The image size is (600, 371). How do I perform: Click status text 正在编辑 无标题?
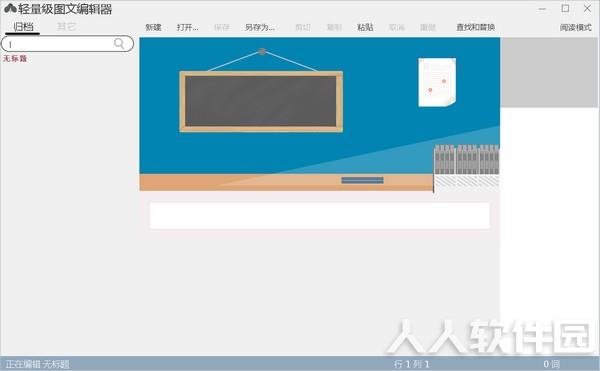coord(38,364)
